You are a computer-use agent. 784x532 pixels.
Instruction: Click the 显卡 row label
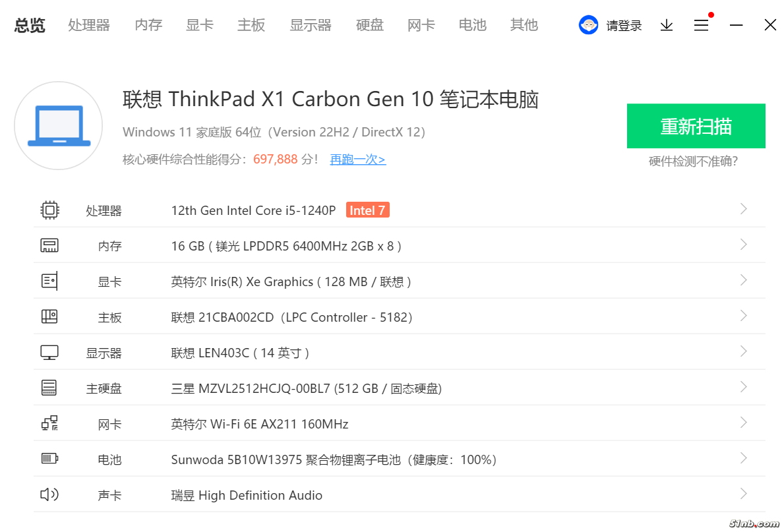pos(110,281)
